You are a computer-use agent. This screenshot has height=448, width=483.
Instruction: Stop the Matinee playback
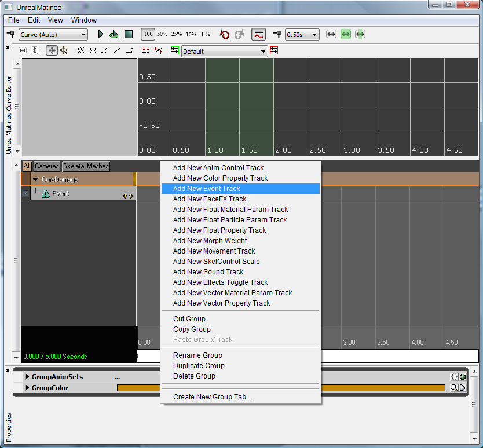129,34
